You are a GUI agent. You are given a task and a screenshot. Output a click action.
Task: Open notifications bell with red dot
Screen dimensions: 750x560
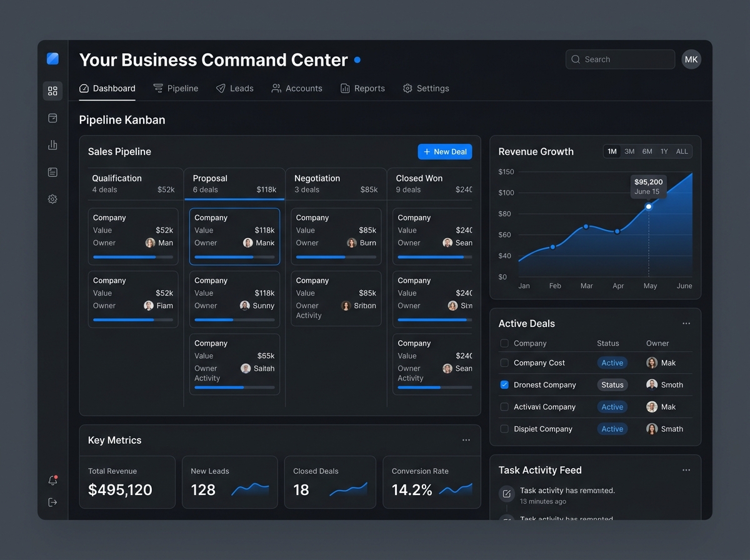52,480
